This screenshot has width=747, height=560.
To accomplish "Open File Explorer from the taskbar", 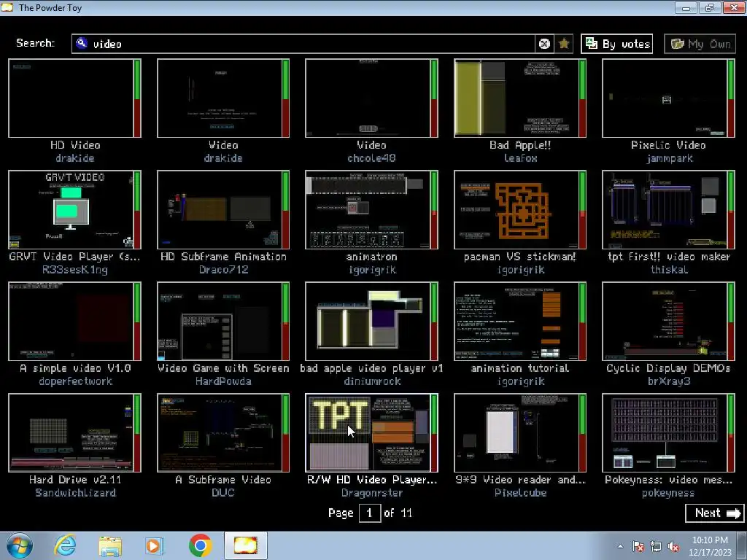I will (x=110, y=546).
